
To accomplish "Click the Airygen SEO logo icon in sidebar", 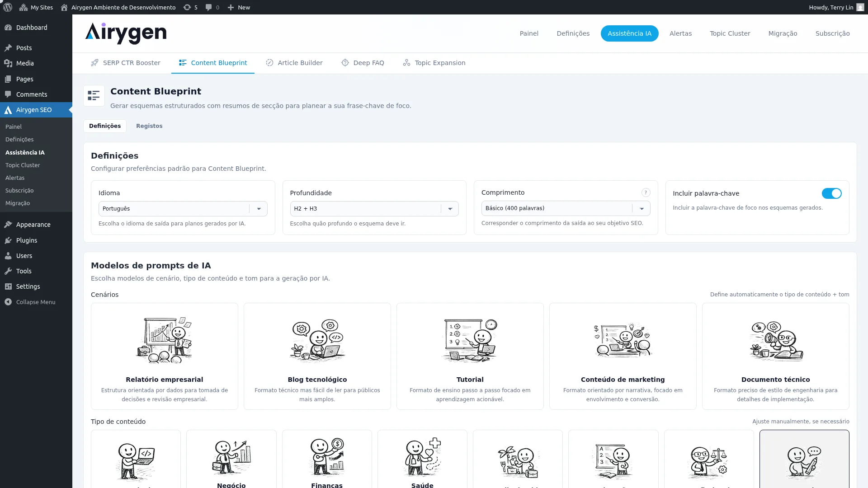I will (8, 110).
